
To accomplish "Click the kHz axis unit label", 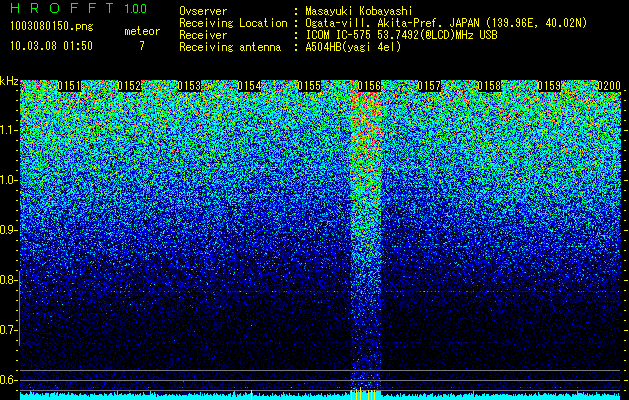I will point(9,81).
